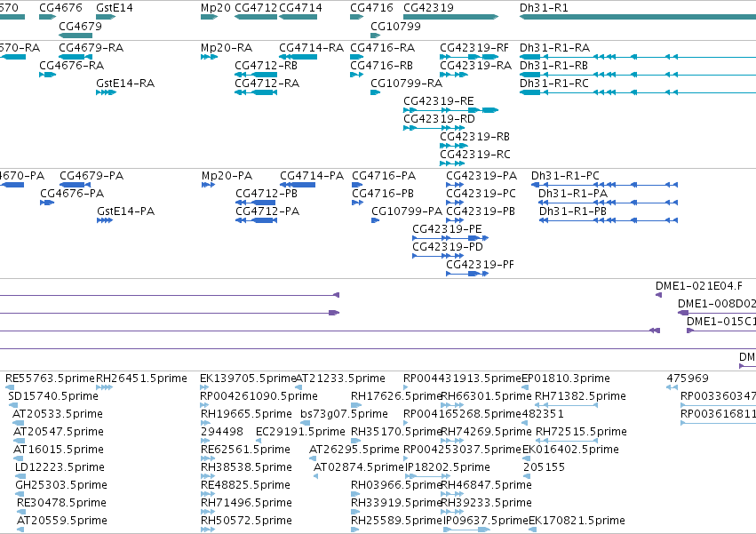Open transcript CG42319-RF
The height and width of the screenshot is (534, 756).
(474, 48)
